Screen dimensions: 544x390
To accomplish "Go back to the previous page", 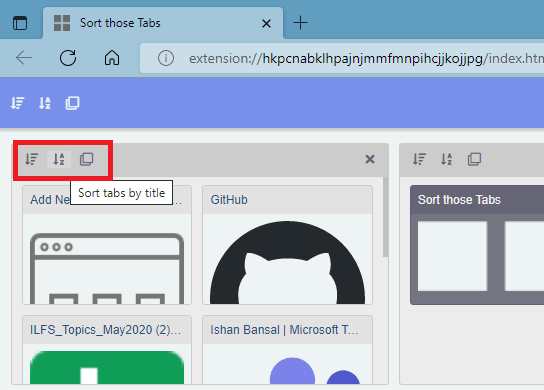I will [x=24, y=58].
